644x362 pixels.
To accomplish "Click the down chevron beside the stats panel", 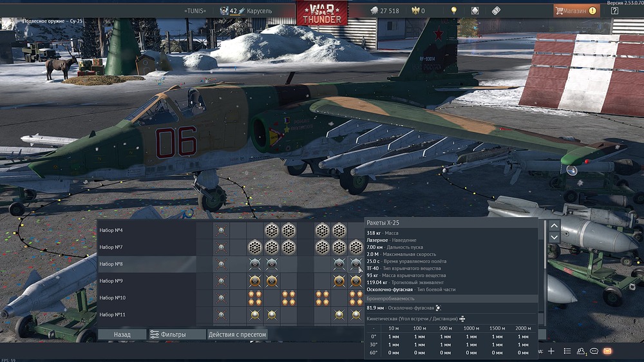I will coord(553,238).
